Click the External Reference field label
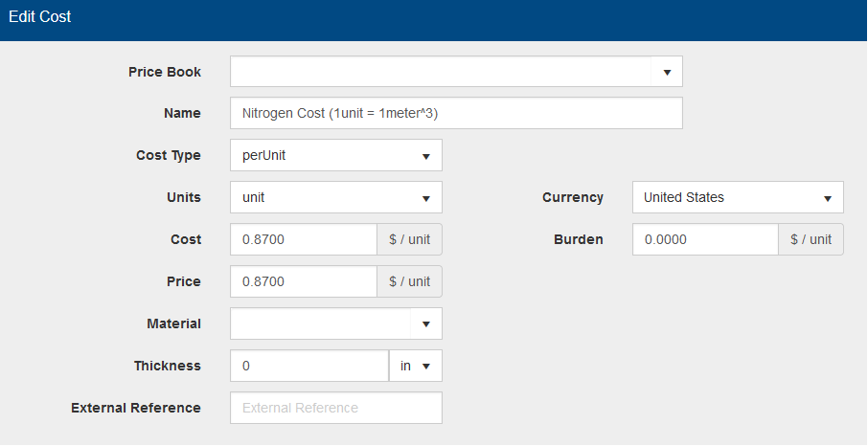This screenshot has height=446, width=868. click(136, 408)
